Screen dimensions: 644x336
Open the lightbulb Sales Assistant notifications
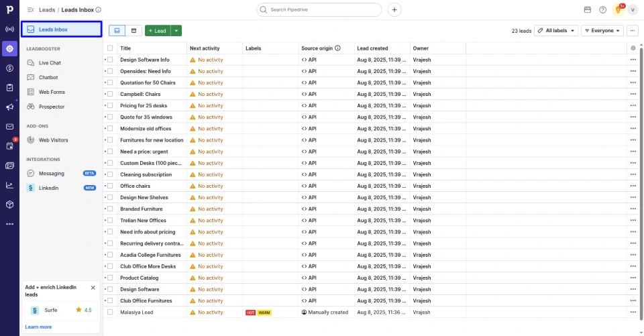click(x=618, y=10)
